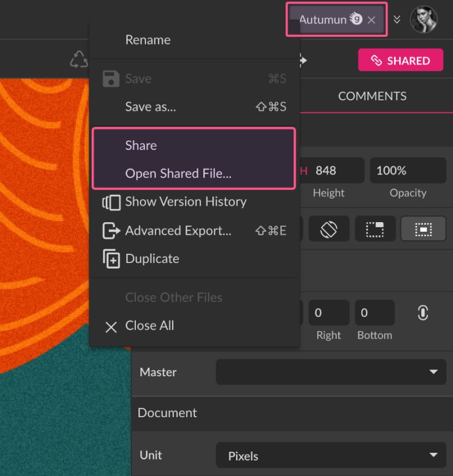Screen dimensions: 453x476
Task: Click the recycle icon in the top toolbar
Action: [x=79, y=59]
